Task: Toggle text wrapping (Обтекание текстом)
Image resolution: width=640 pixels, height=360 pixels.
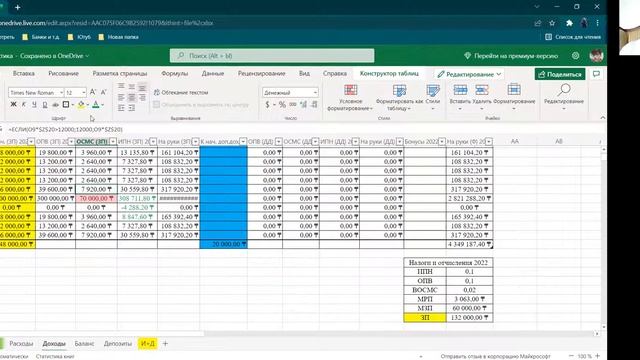Action: pos(181,93)
